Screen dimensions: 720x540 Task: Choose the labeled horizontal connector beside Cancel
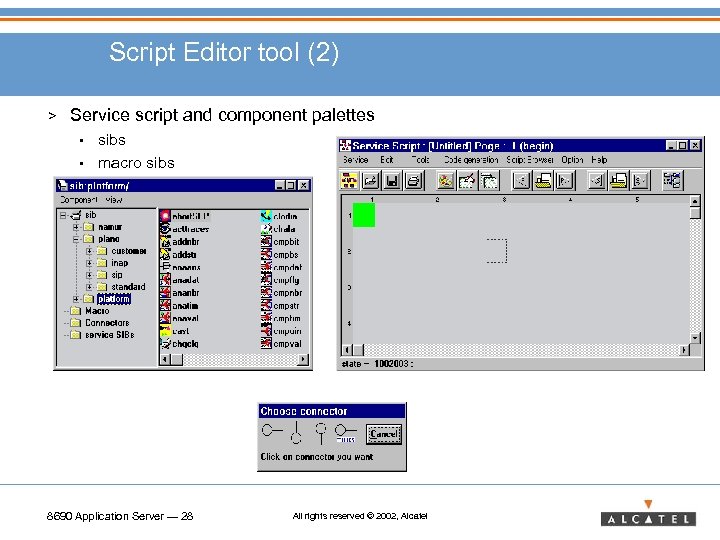[346, 433]
